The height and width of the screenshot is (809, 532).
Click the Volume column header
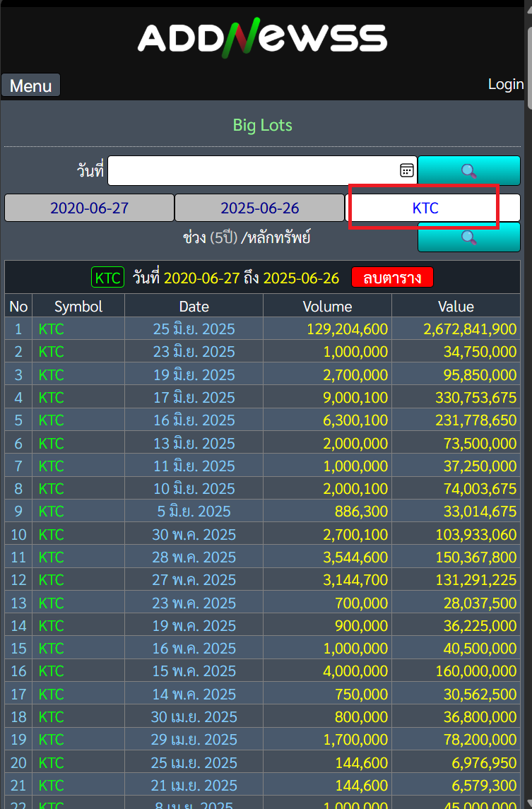[x=327, y=306]
